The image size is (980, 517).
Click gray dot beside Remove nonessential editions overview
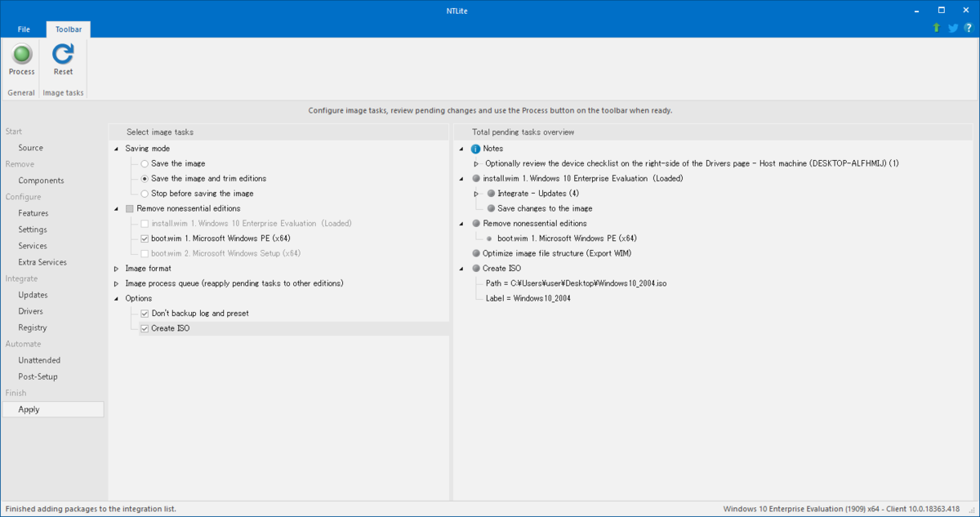point(476,223)
